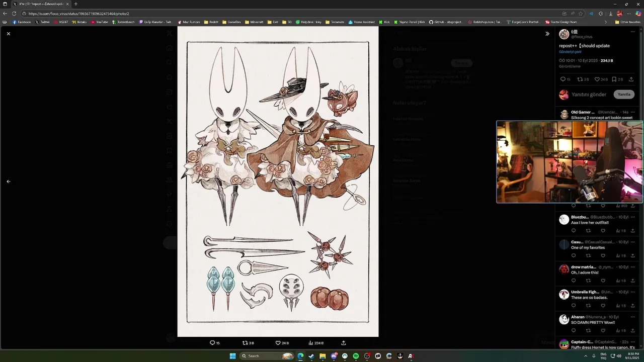Reply to the 'One of my favorites' comment
The width and height of the screenshot is (644, 362).
tap(573, 255)
